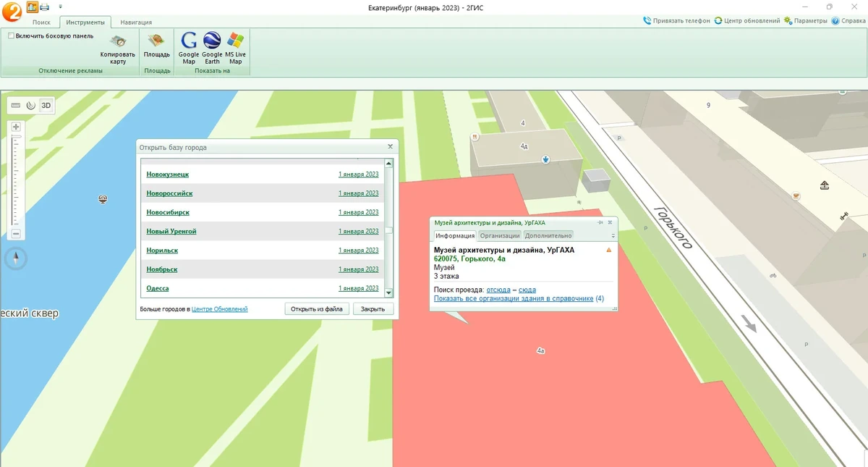The width and height of the screenshot is (868, 467).
Task: Click the date link next to Одесса
Action: tap(359, 288)
